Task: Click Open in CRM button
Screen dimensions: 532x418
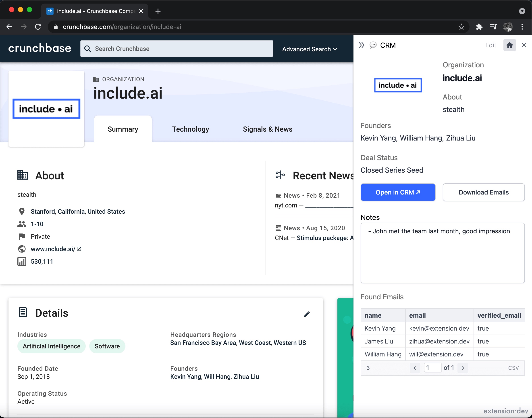Action: [x=398, y=192]
